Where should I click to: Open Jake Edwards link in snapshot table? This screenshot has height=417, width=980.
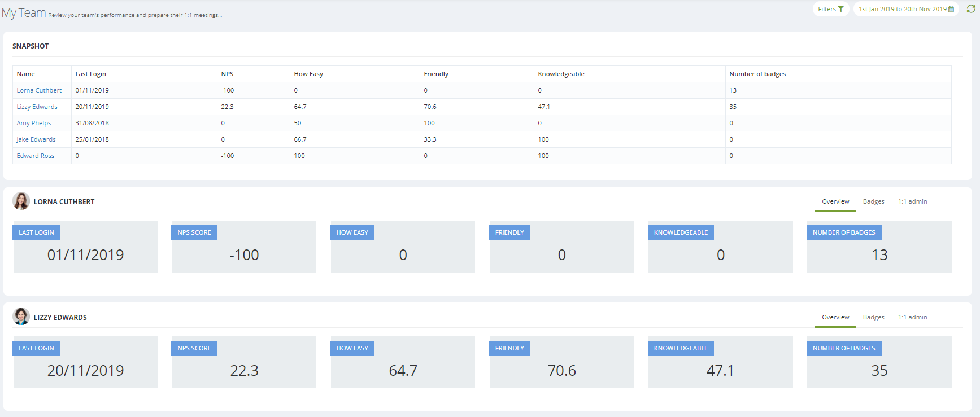coord(36,139)
